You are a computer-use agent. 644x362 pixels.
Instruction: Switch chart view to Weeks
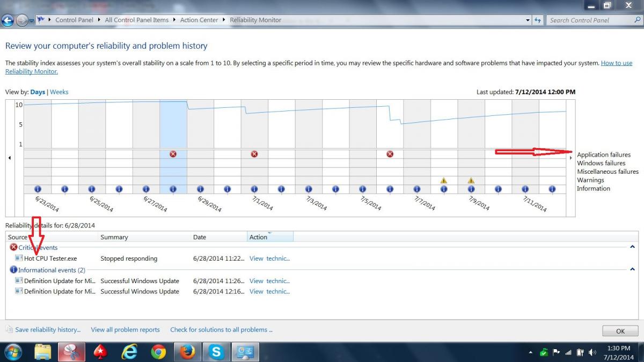[59, 92]
